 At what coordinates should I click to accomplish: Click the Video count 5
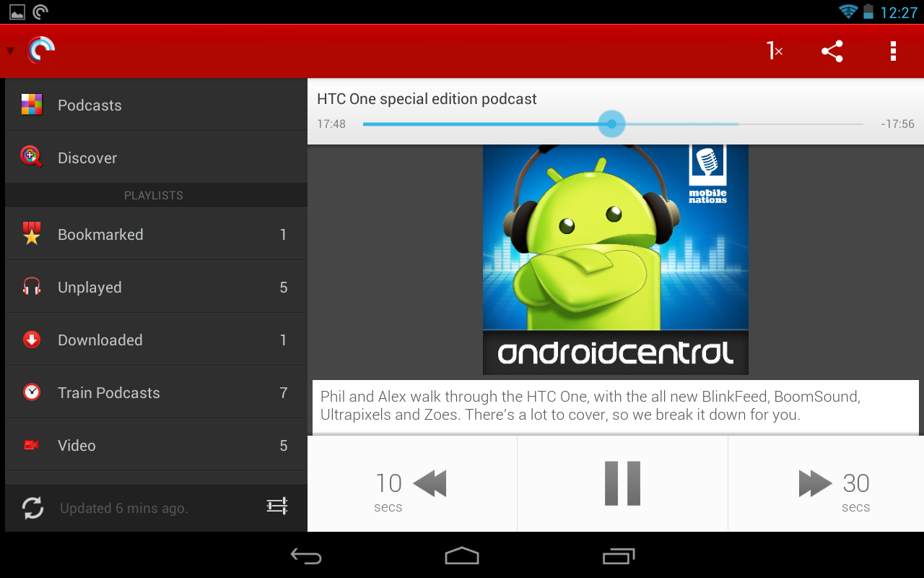(284, 446)
